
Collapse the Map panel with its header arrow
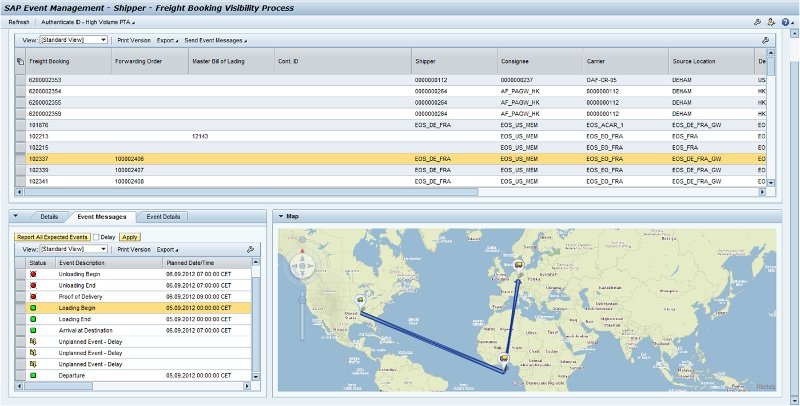click(281, 216)
